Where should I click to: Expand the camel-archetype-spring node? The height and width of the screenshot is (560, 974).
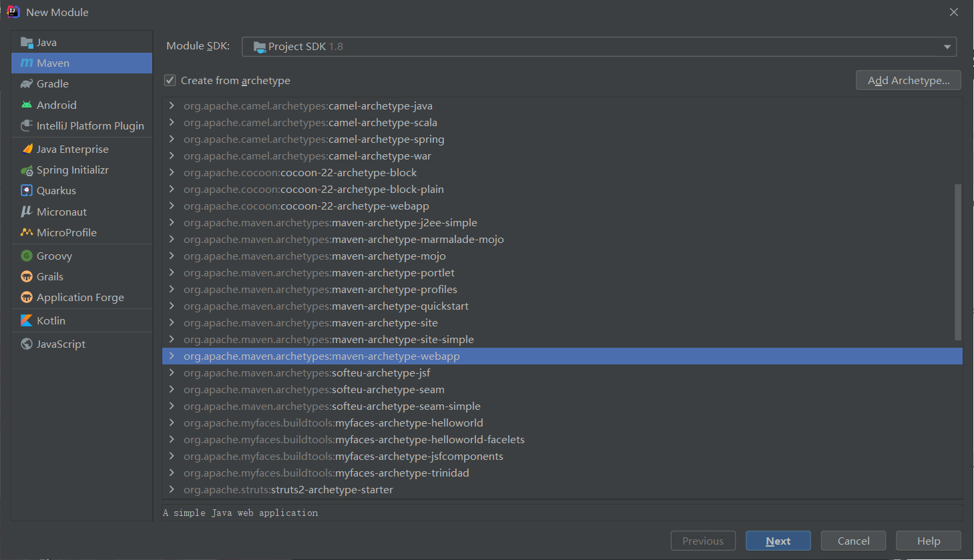tap(172, 139)
